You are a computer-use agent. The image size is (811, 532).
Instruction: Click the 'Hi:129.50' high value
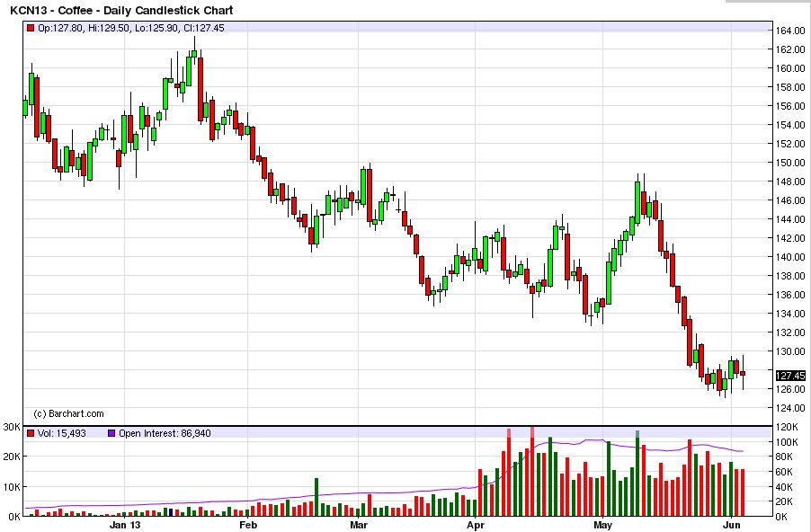109,28
